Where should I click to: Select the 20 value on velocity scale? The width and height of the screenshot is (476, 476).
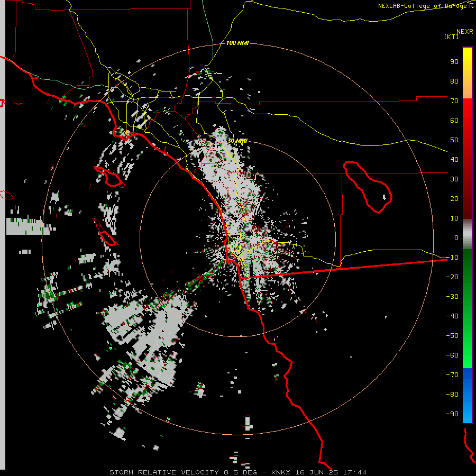coord(454,198)
